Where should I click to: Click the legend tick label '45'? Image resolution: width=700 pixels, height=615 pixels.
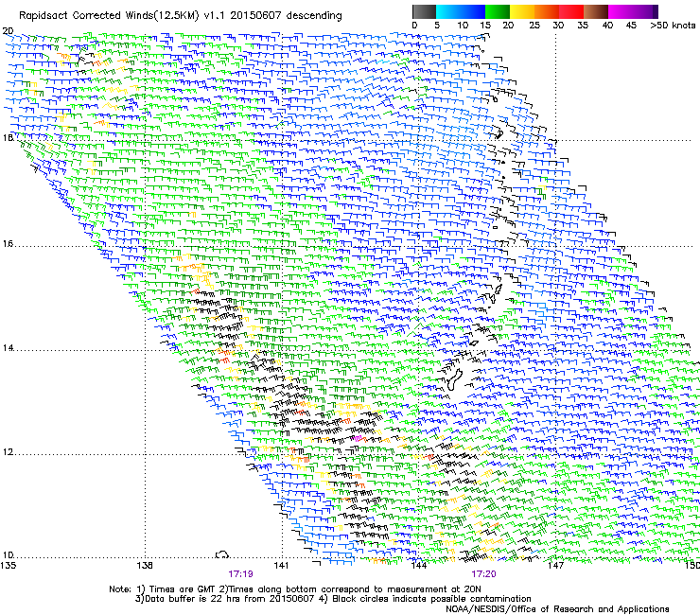(631, 26)
